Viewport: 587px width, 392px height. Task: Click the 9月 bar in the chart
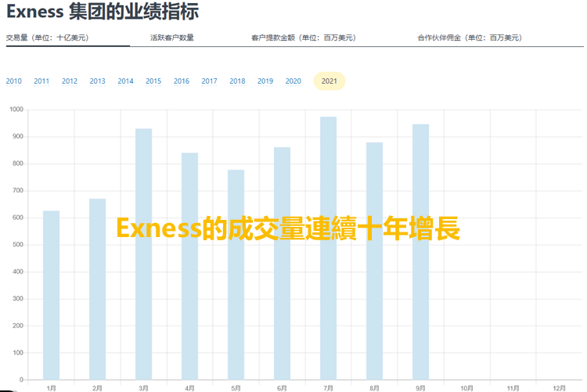[x=421, y=252]
